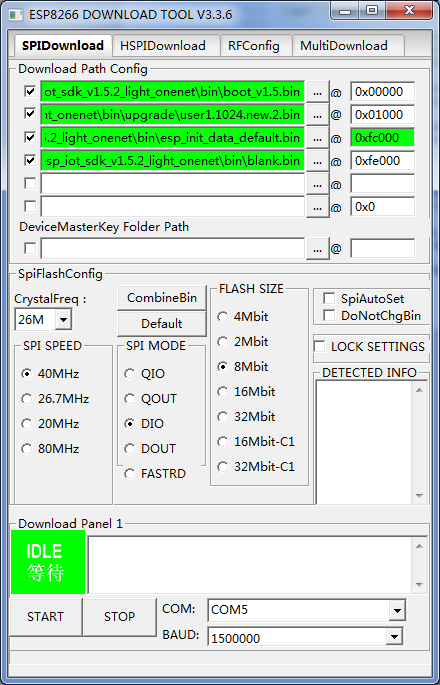Image resolution: width=440 pixels, height=685 pixels.
Task: Click the DeviceMasterKey folder path field
Action: click(x=173, y=249)
